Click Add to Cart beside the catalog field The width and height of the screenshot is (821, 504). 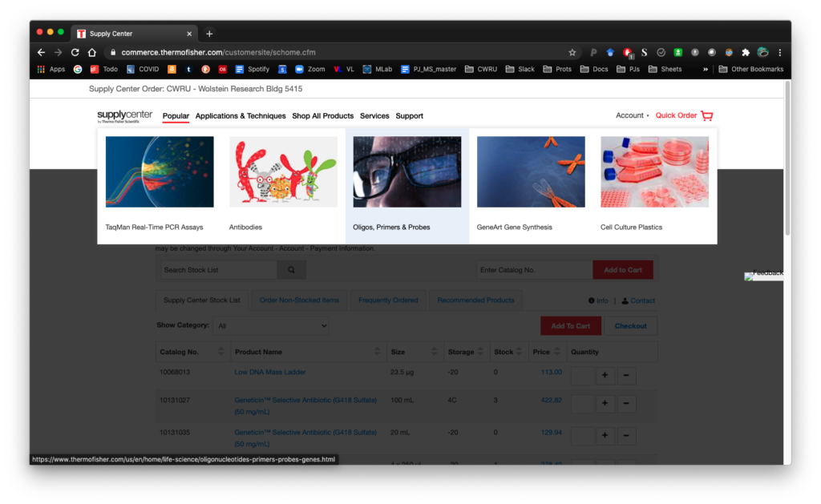(623, 270)
